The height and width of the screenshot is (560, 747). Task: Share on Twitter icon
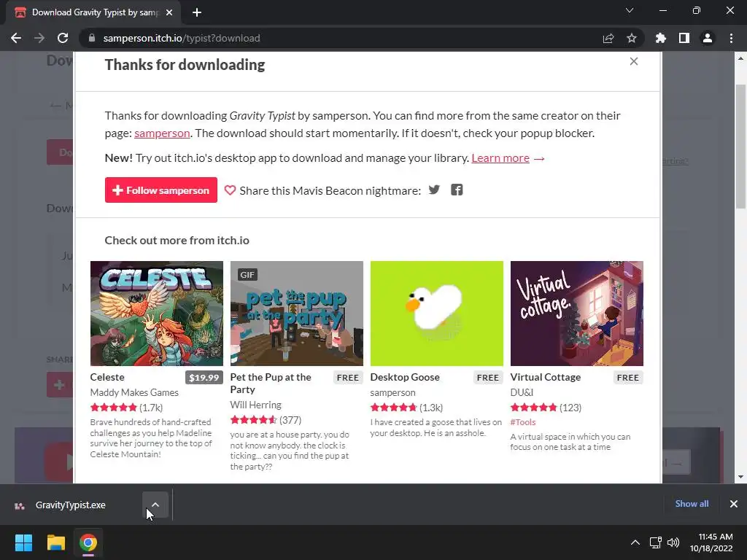coord(434,190)
